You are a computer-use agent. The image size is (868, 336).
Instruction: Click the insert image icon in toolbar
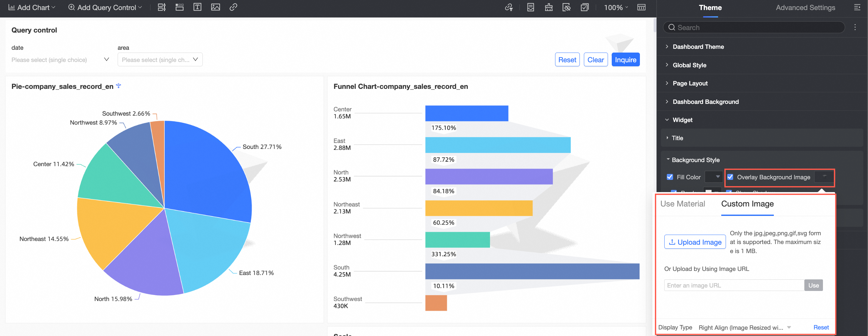(x=215, y=7)
